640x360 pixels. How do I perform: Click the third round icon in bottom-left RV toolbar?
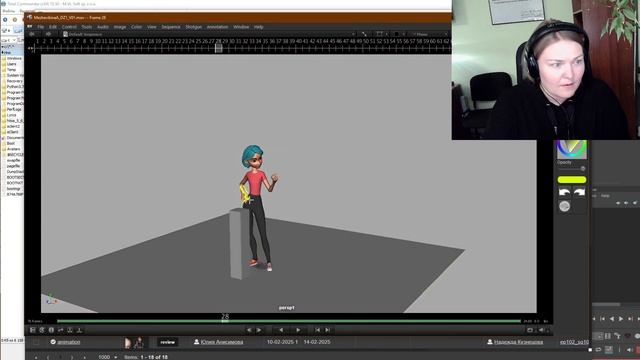tap(51, 330)
